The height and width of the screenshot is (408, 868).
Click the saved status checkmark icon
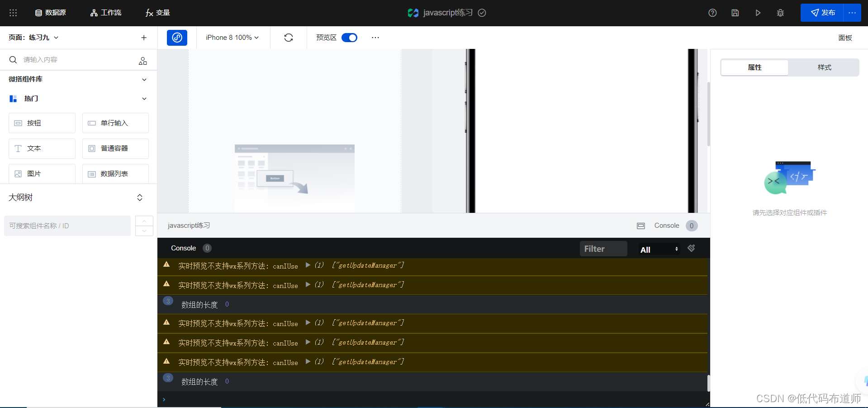[482, 13]
